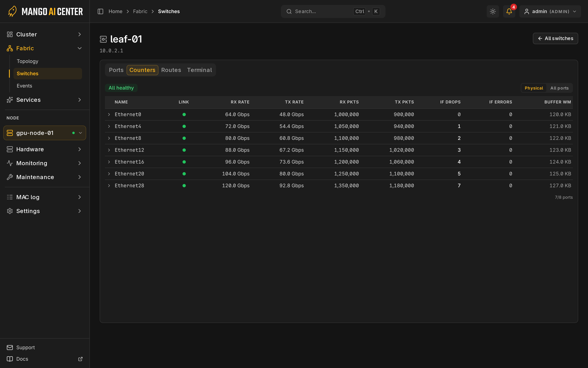Screen dimensions: 588x368
Task: Select the All ports filter
Action: (x=559, y=88)
